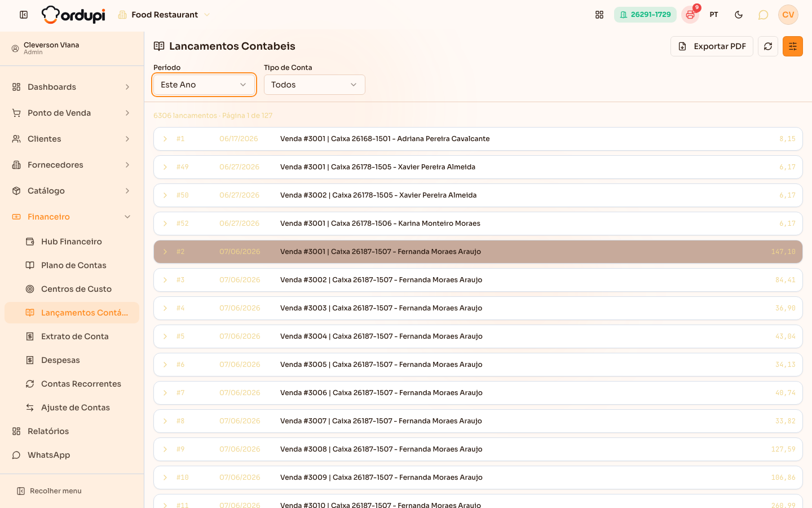The height and width of the screenshot is (508, 812).
Task: Open Centros de Custo
Action: (72, 289)
